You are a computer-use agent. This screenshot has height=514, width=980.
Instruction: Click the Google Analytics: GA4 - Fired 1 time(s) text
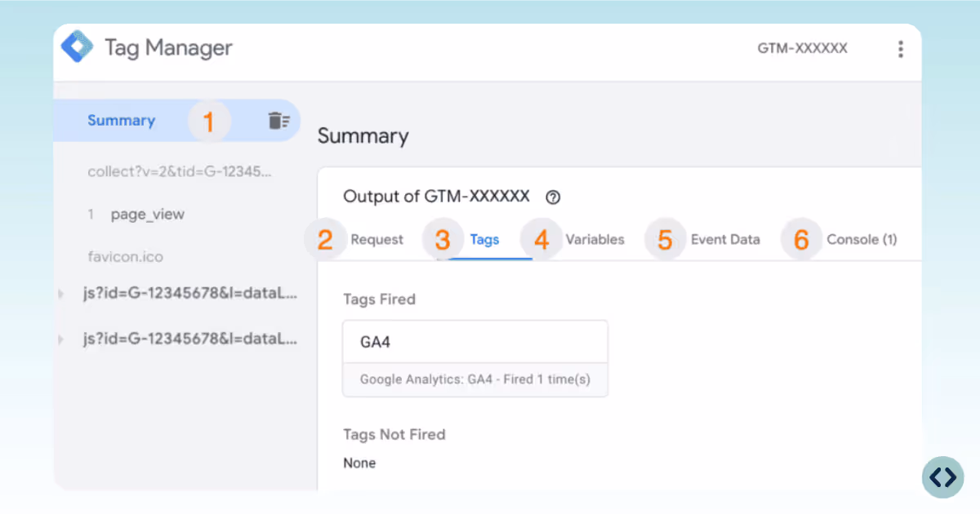(474, 379)
